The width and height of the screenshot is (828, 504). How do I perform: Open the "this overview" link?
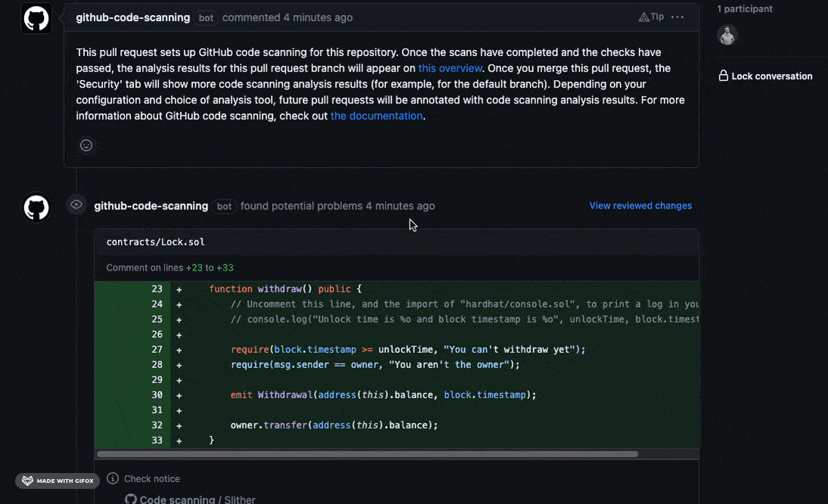[x=450, y=68]
